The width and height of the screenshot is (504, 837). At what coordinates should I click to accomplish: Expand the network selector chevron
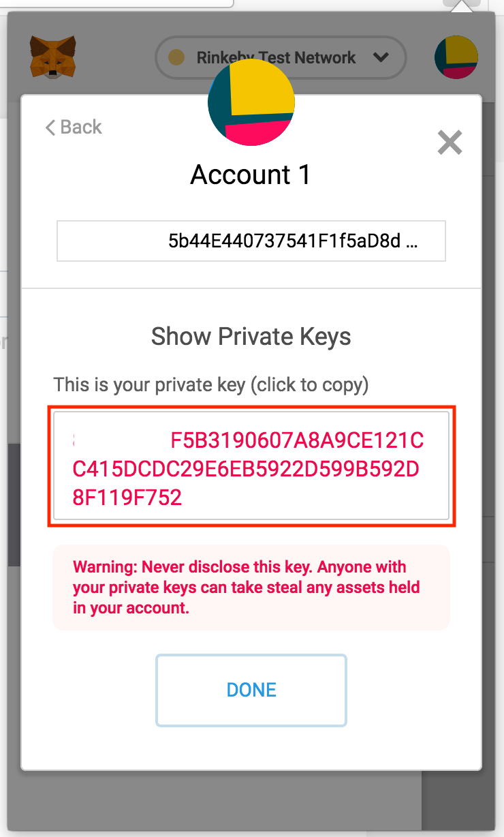pyautogui.click(x=381, y=58)
